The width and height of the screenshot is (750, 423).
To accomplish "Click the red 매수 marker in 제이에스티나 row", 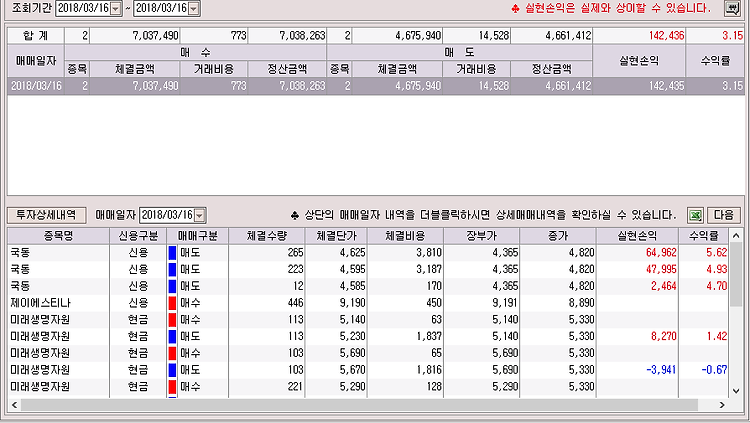I will 172,303.
